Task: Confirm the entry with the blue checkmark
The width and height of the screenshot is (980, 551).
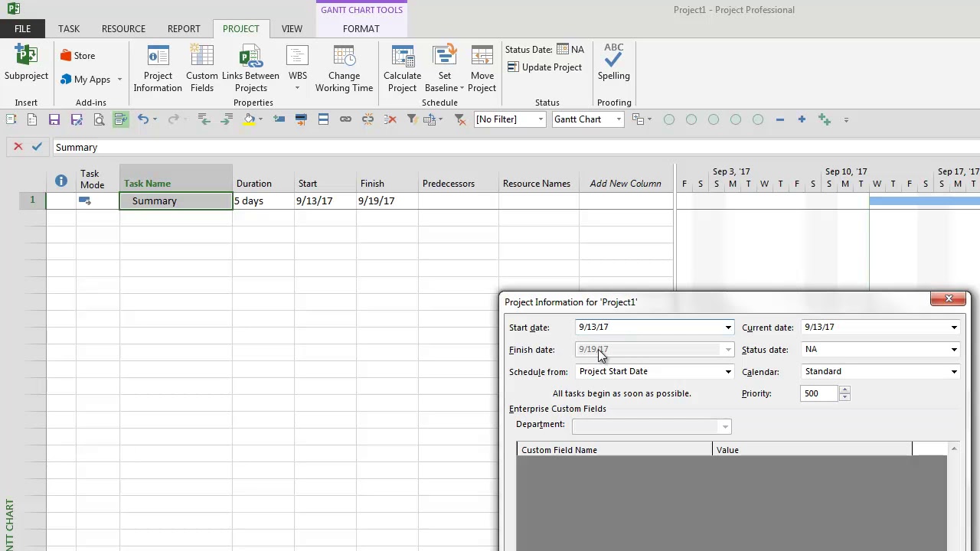Action: tap(37, 146)
